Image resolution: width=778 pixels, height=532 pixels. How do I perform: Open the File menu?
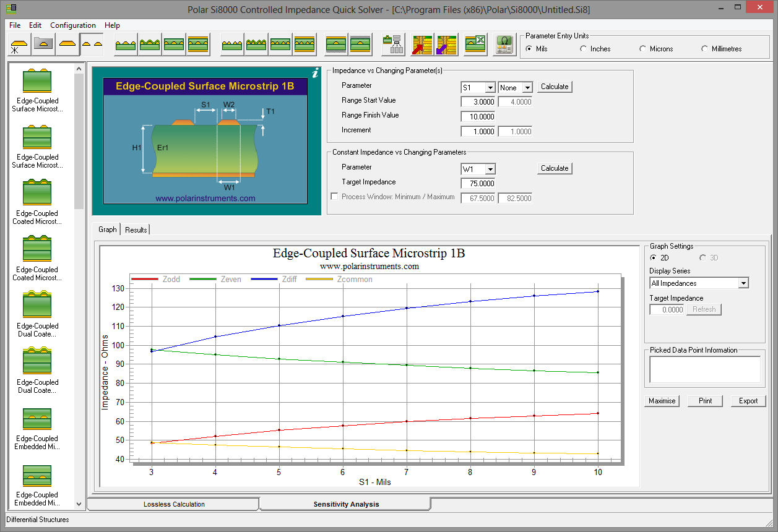click(x=15, y=25)
